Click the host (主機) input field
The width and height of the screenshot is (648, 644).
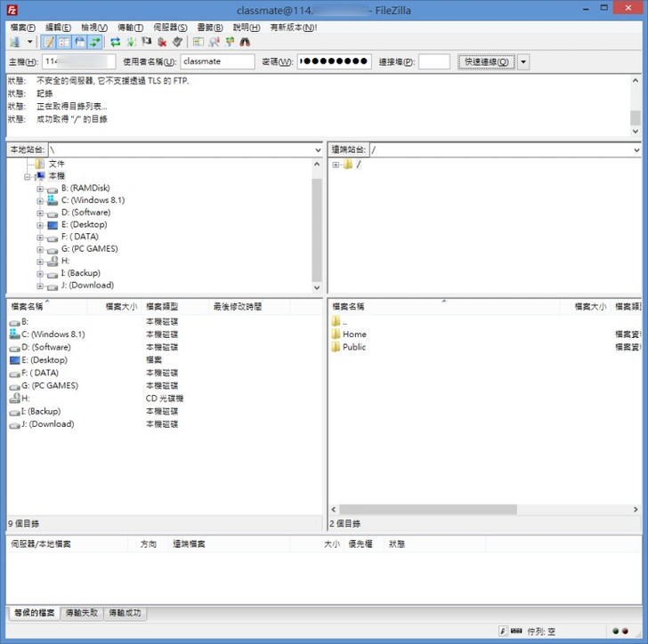[79, 61]
